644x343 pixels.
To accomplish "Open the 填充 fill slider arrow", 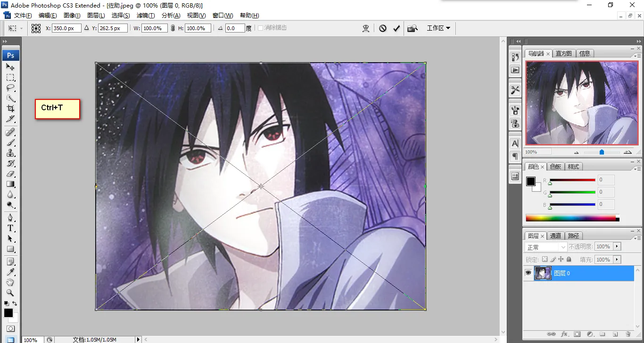I will (617, 260).
